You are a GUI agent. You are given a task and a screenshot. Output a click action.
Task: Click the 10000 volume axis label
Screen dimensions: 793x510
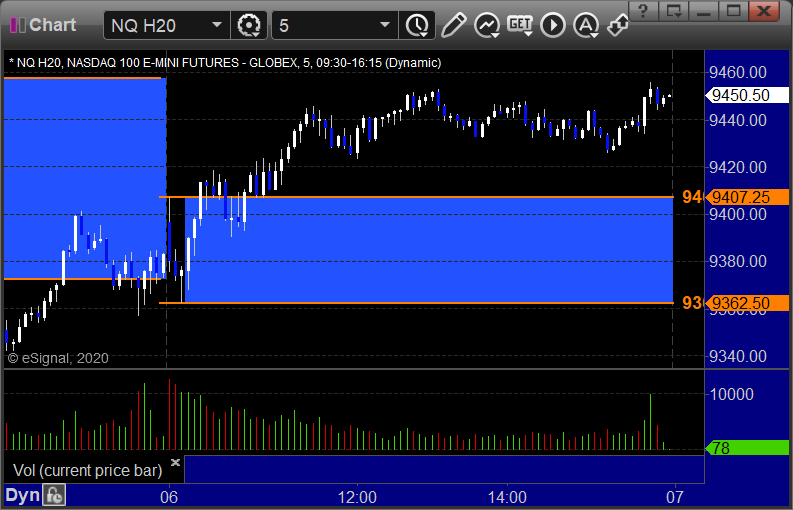coord(732,394)
